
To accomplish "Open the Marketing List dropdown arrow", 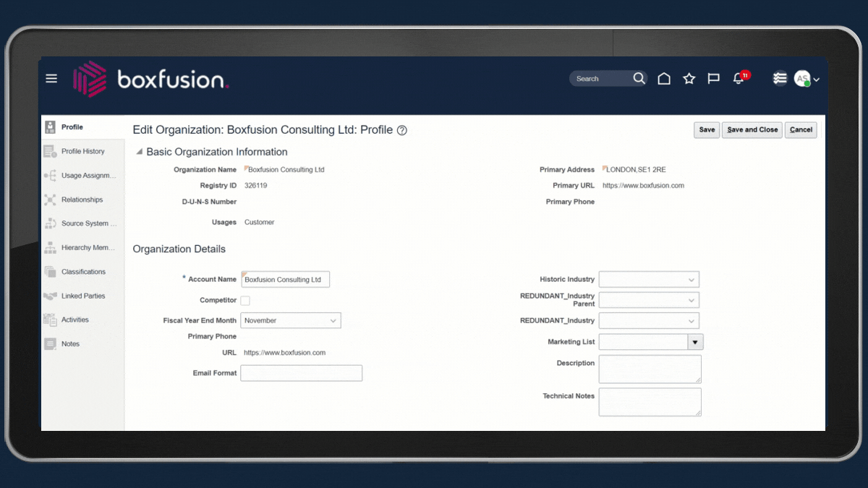I will click(x=695, y=342).
